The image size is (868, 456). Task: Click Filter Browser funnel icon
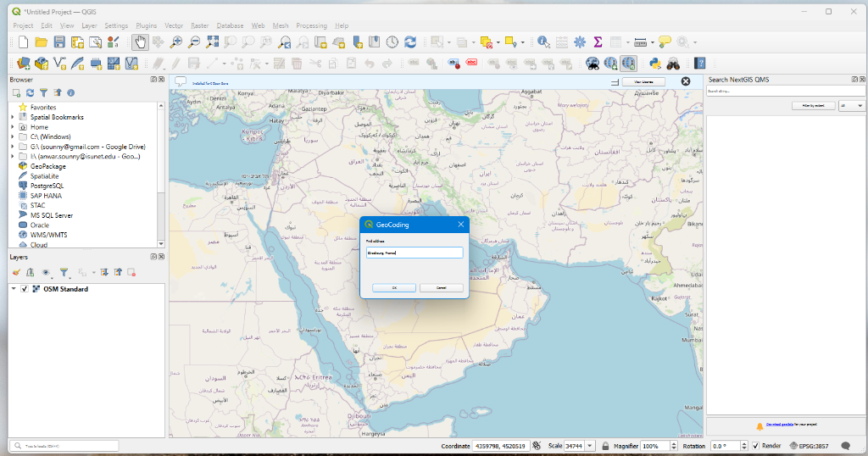click(43, 93)
